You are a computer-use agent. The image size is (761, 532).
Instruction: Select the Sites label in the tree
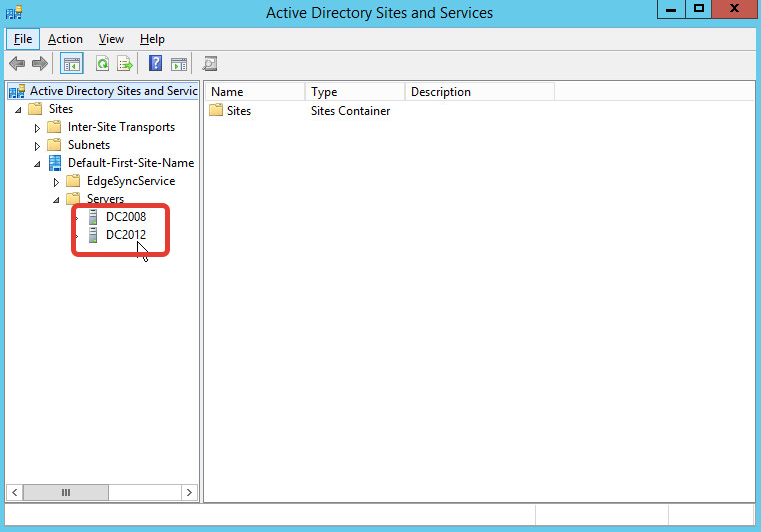point(61,109)
